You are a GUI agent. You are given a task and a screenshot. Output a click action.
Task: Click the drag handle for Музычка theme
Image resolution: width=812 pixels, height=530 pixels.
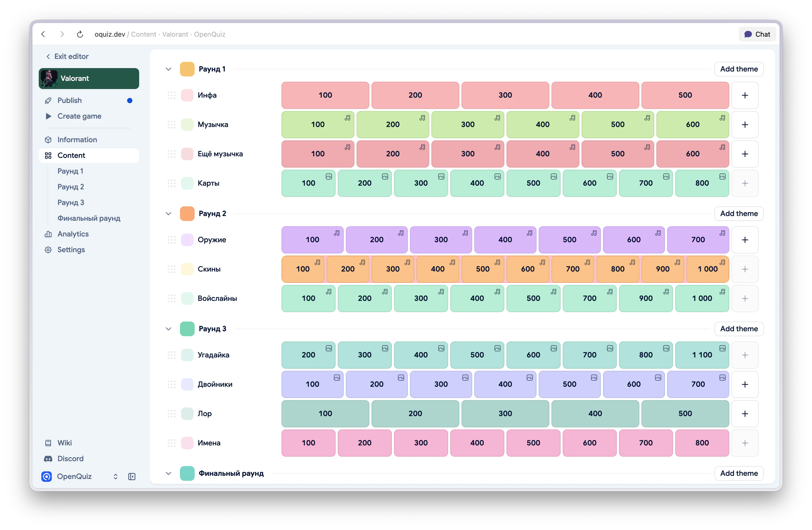tap(171, 125)
